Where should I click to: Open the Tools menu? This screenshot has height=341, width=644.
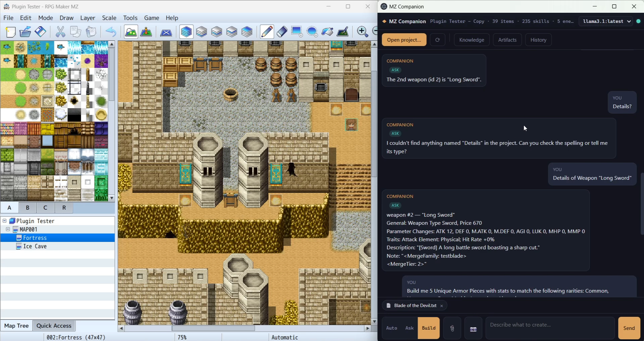pyautogui.click(x=130, y=18)
